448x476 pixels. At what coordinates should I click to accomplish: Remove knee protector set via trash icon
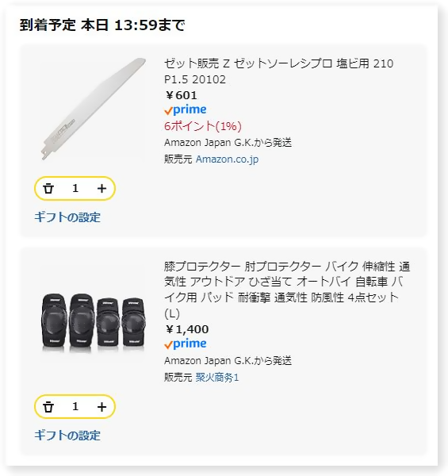(x=48, y=407)
